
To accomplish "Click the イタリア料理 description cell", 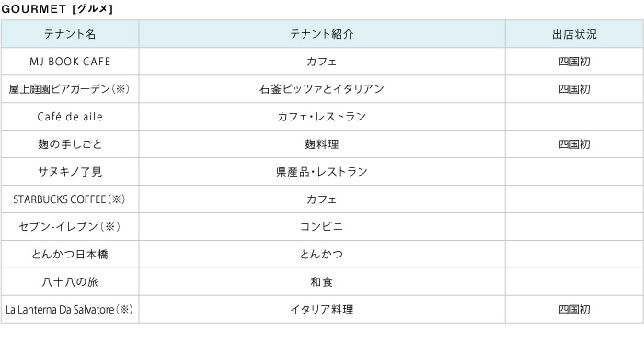I will click(x=322, y=309).
